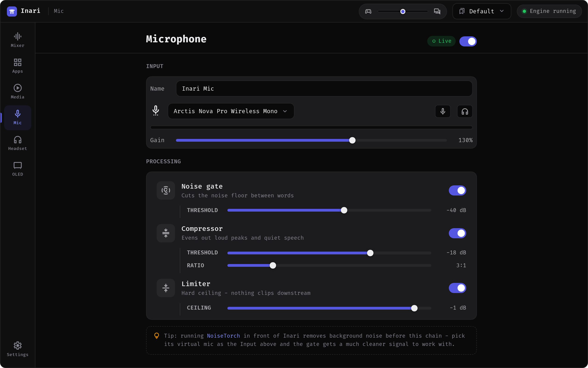Click the -18 dB compressor threshold value
Viewport: 588px width, 368px height.
coord(456,253)
